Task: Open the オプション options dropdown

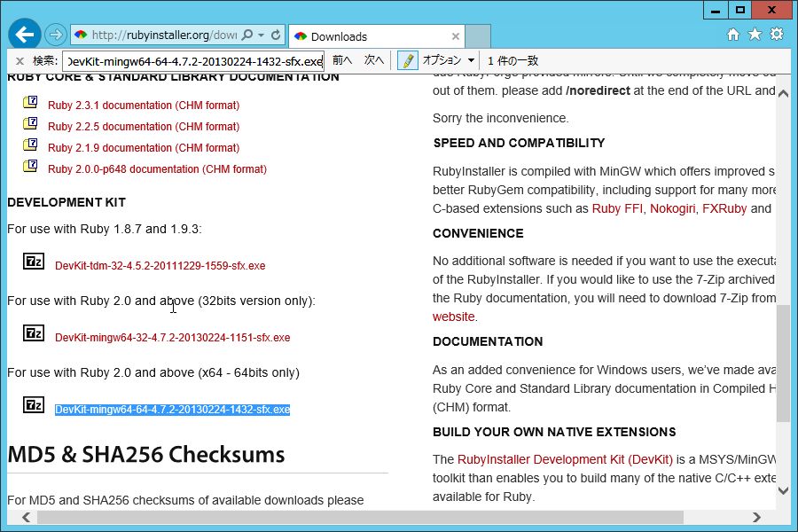Action: coord(449,60)
